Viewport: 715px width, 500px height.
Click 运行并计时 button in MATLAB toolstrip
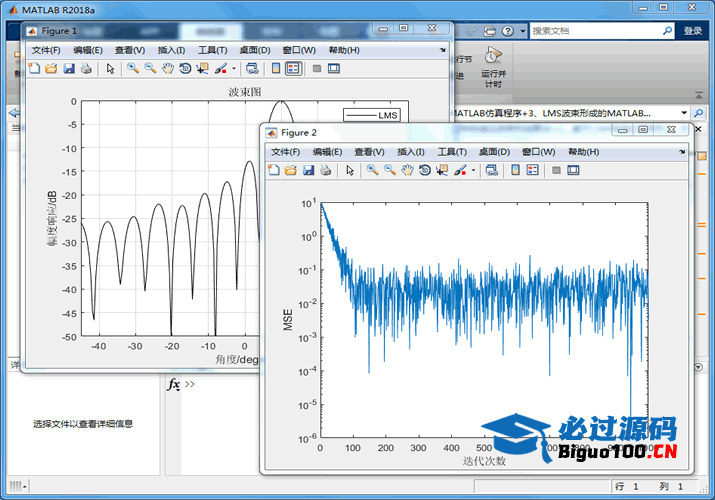tap(493, 68)
